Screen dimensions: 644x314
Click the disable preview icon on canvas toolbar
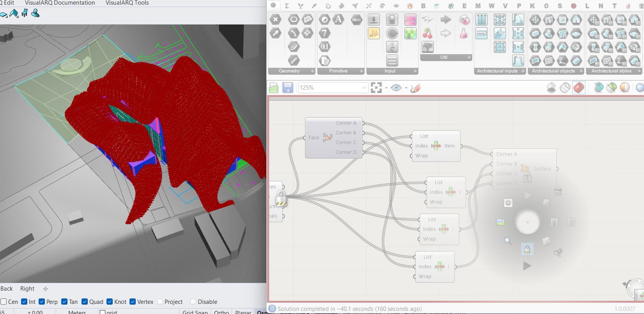coord(551,88)
